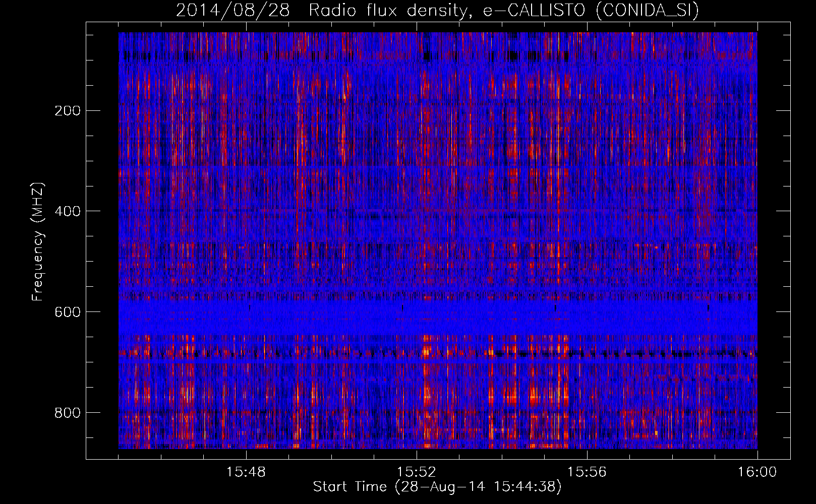Image resolution: width=816 pixels, height=504 pixels.
Task: Click the 600 frequency tick label
Action: tap(67, 311)
